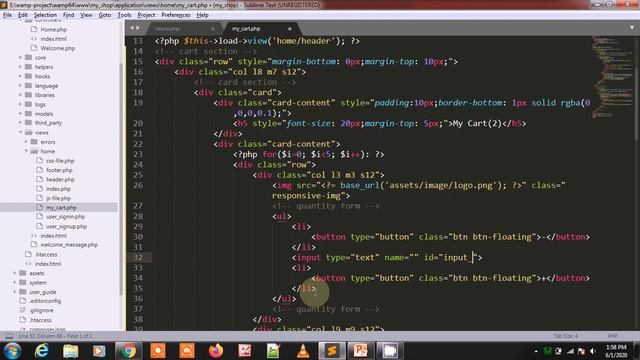The height and width of the screenshot is (360, 640).
Task: Open css-file.php in sidebar
Action: coord(60,161)
